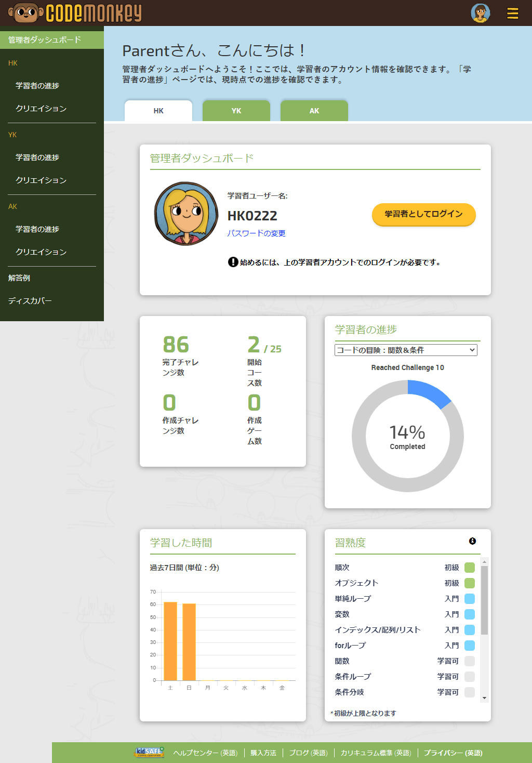532x763 pixels.
Task: Open the hamburger menu
Action: pos(512,13)
